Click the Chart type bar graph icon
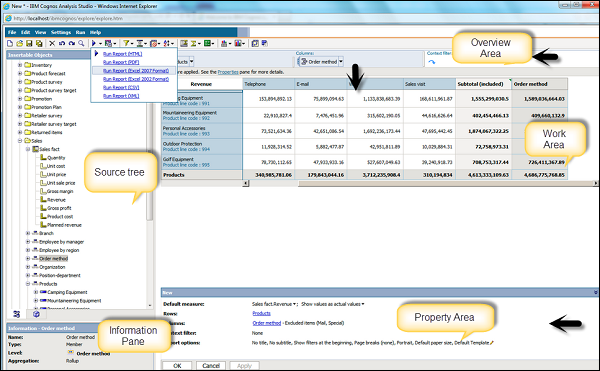Screen dimensions: 600x371 [x=224, y=44]
